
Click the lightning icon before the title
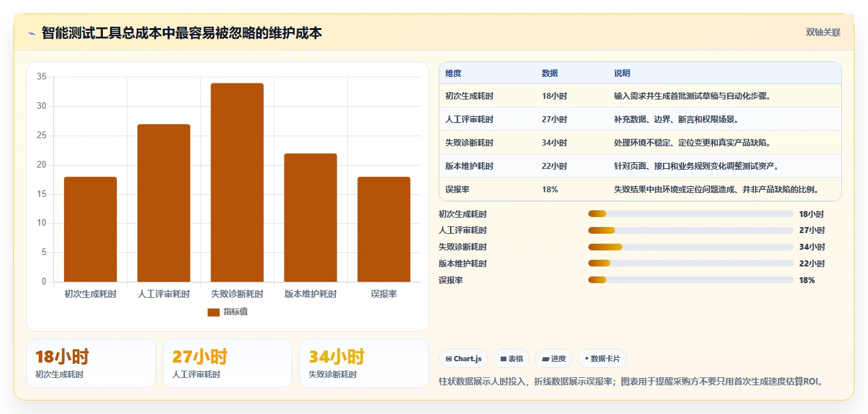click(31, 33)
